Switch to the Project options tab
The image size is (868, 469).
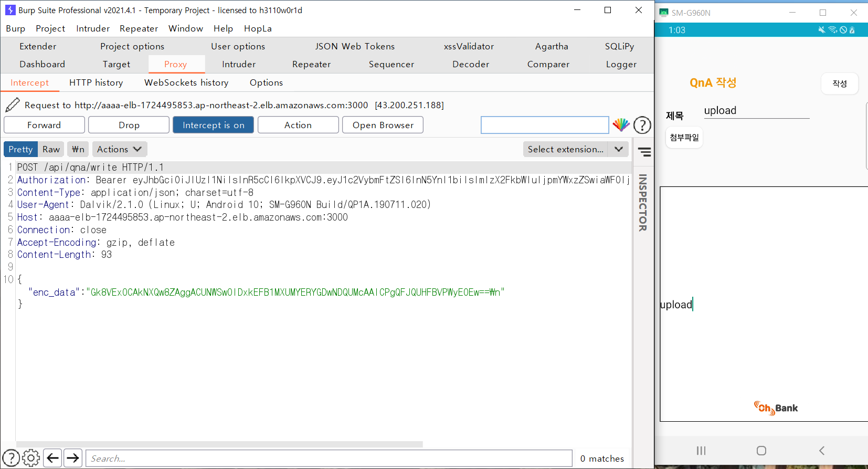point(132,46)
